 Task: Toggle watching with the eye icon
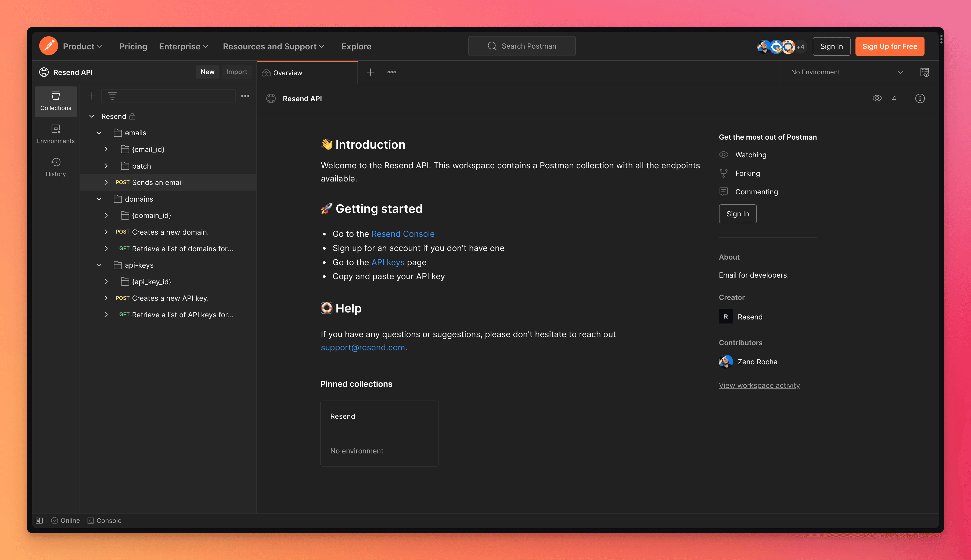(877, 98)
